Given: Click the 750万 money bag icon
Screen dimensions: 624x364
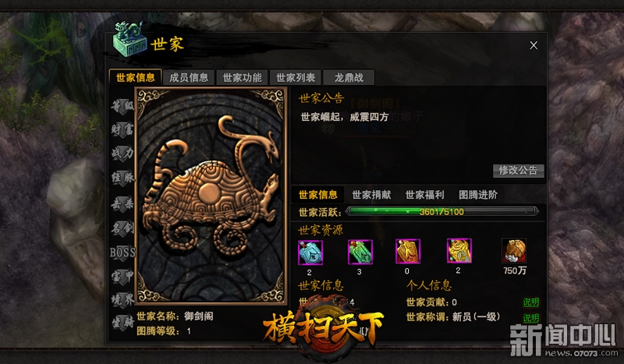Looking at the screenshot, I should (514, 251).
